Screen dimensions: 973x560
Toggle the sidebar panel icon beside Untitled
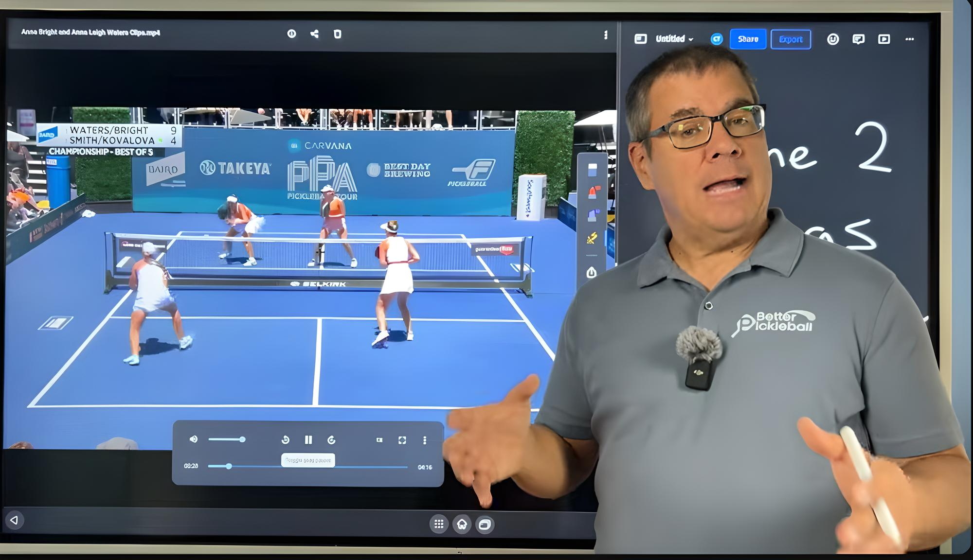point(641,39)
